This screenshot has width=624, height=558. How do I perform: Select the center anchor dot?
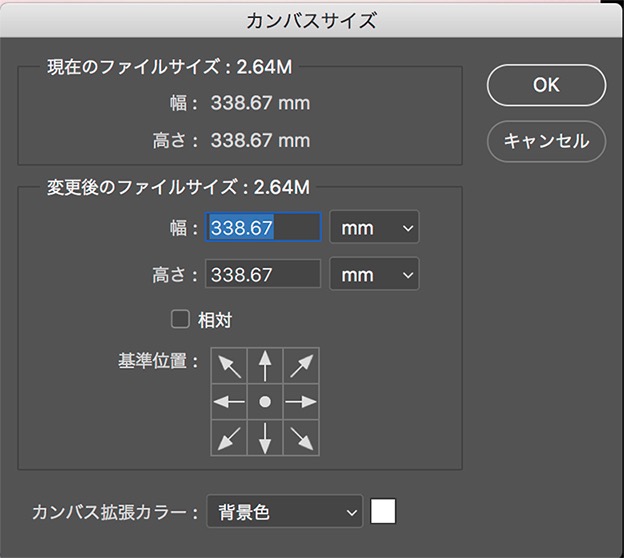[x=265, y=402]
